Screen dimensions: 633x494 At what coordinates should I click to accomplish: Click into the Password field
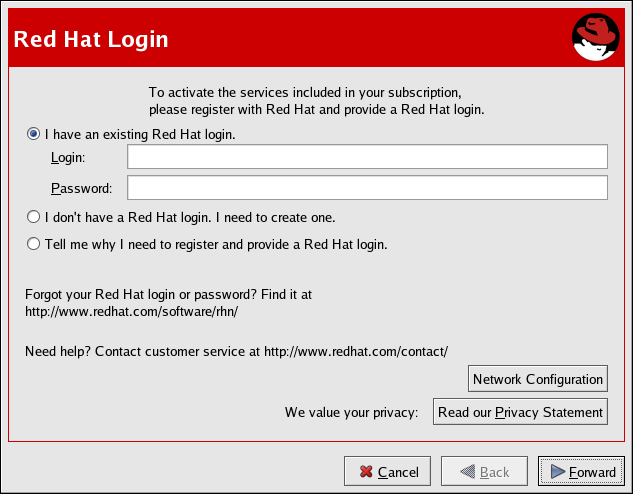[x=367, y=188]
